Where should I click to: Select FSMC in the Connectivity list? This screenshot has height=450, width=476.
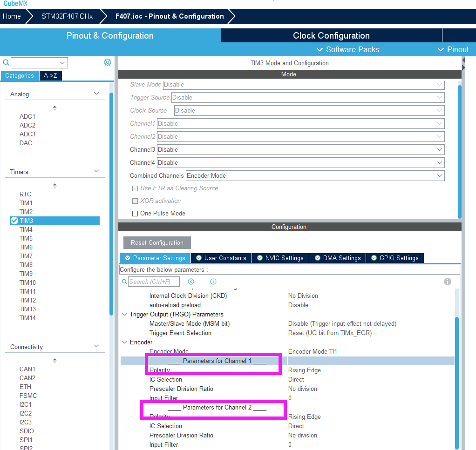(x=28, y=396)
